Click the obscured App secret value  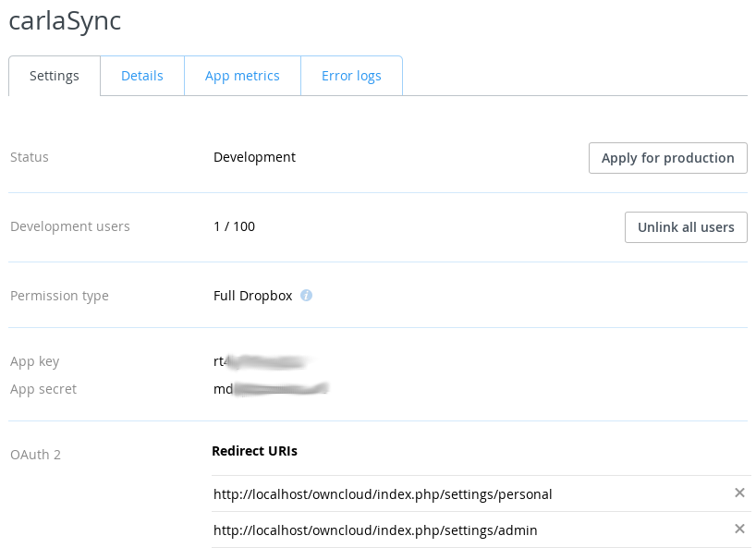click(268, 388)
